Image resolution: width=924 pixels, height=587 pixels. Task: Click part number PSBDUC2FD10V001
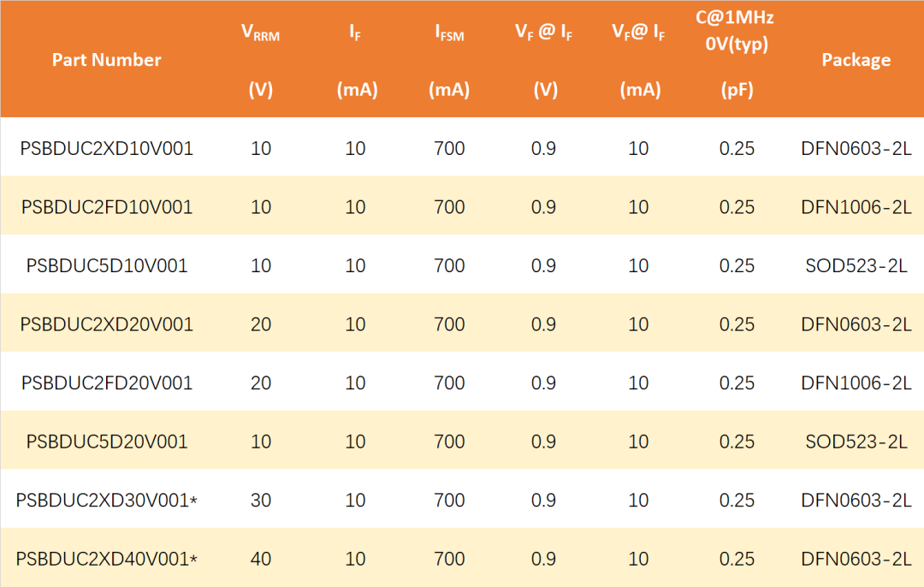106,207
